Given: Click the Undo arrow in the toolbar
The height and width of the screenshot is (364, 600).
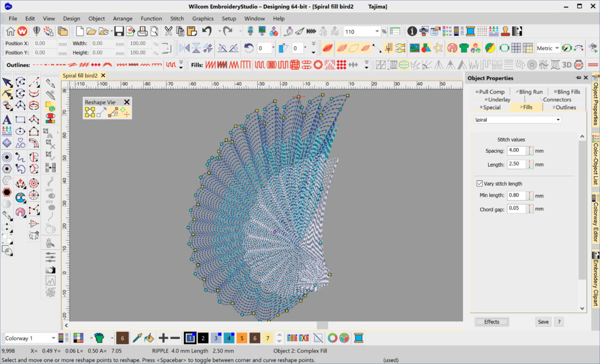Looking at the screenshot, I should coord(206,32).
